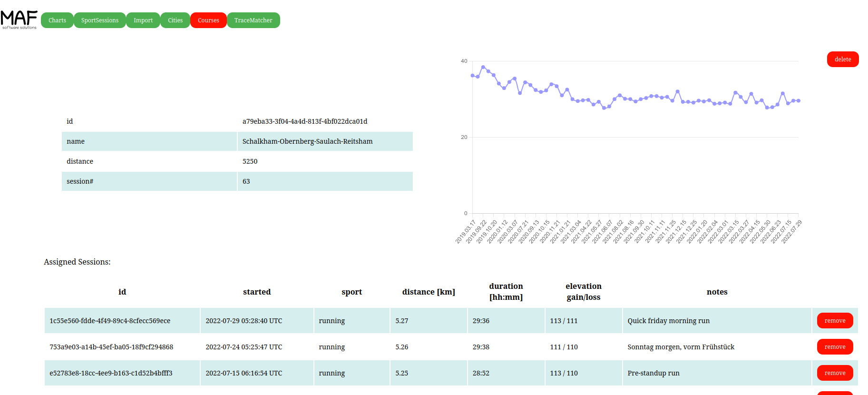Click duration 28:52 in third row

coord(481,373)
